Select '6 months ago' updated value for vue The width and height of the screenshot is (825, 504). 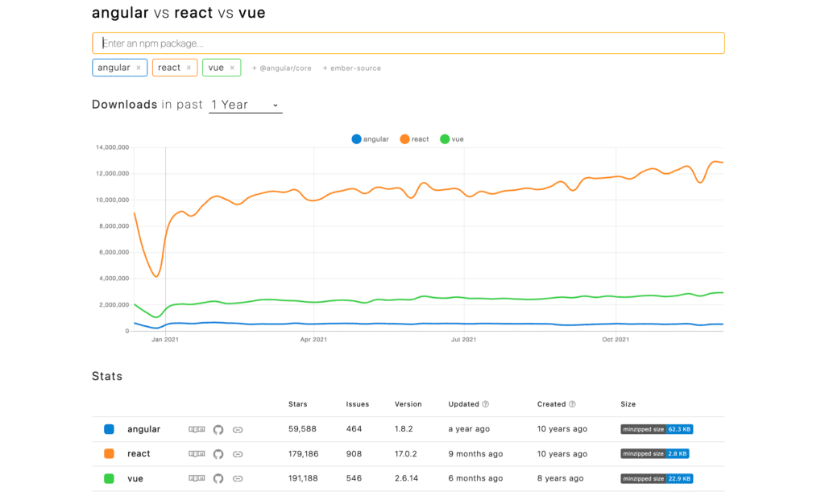click(475, 478)
